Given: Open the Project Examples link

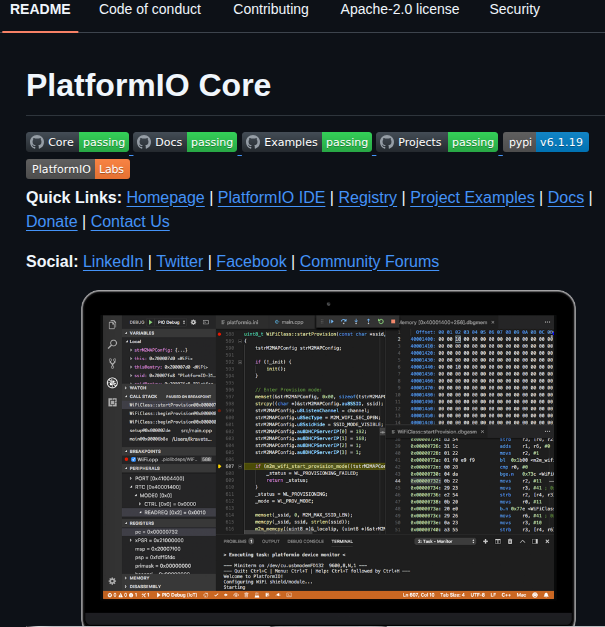Looking at the screenshot, I should pos(472,198).
